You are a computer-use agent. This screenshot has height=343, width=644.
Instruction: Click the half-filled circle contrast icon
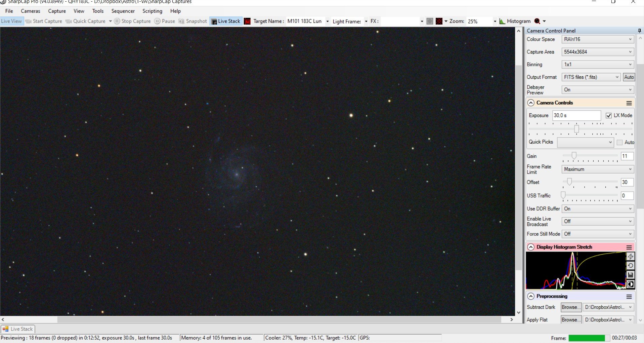(x=631, y=284)
